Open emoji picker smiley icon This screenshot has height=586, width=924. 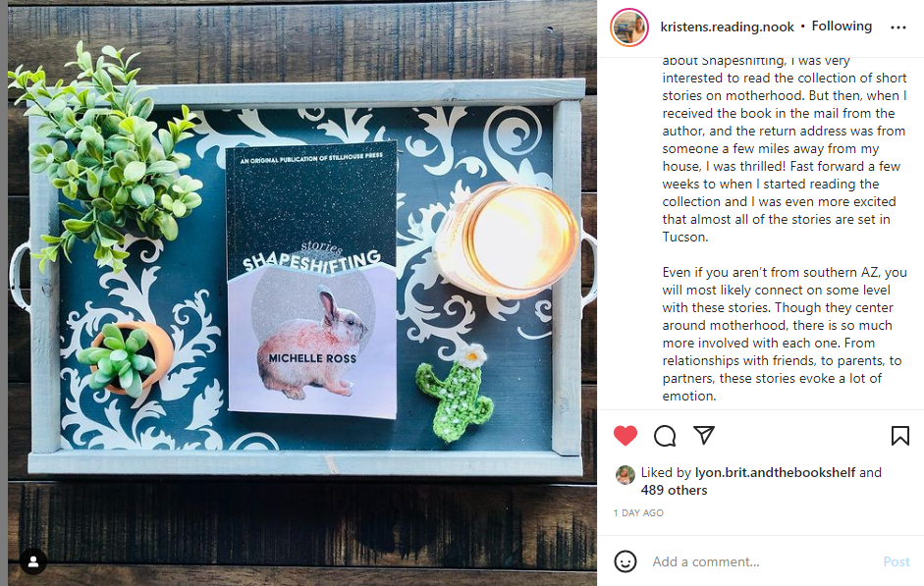tap(625, 561)
